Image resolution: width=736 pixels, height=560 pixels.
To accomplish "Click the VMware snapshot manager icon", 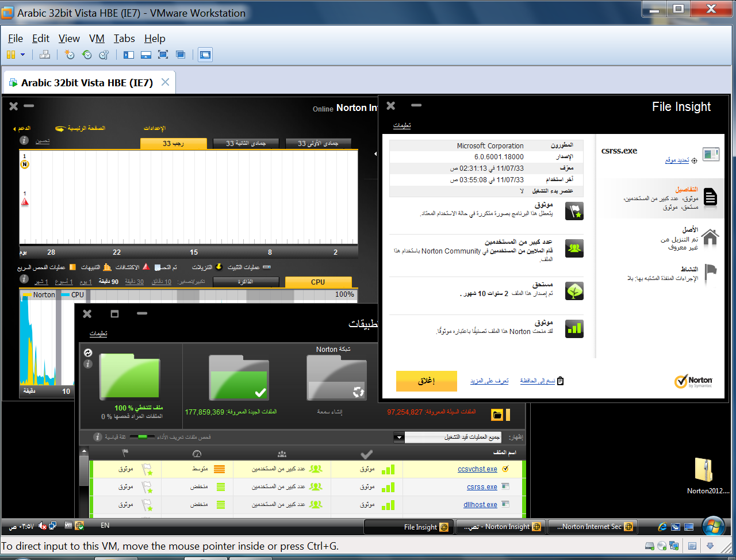I will coord(104,55).
